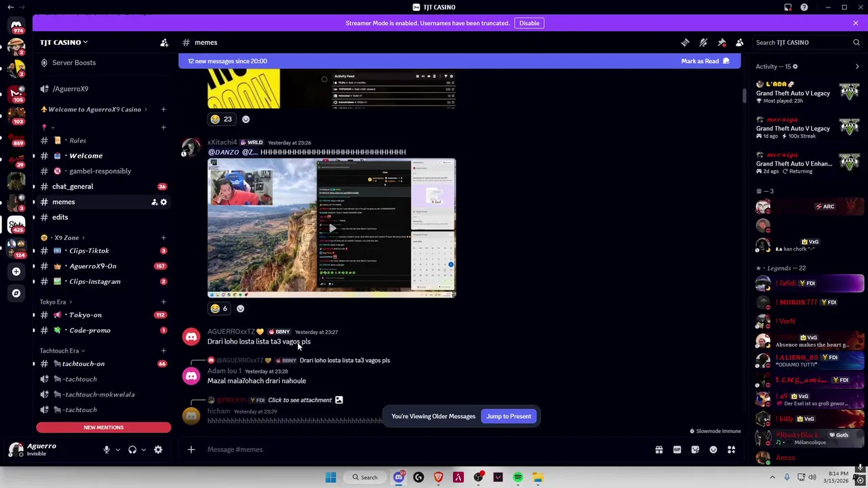Toggle the laughing emoji reaction with 23

pyautogui.click(x=221, y=119)
